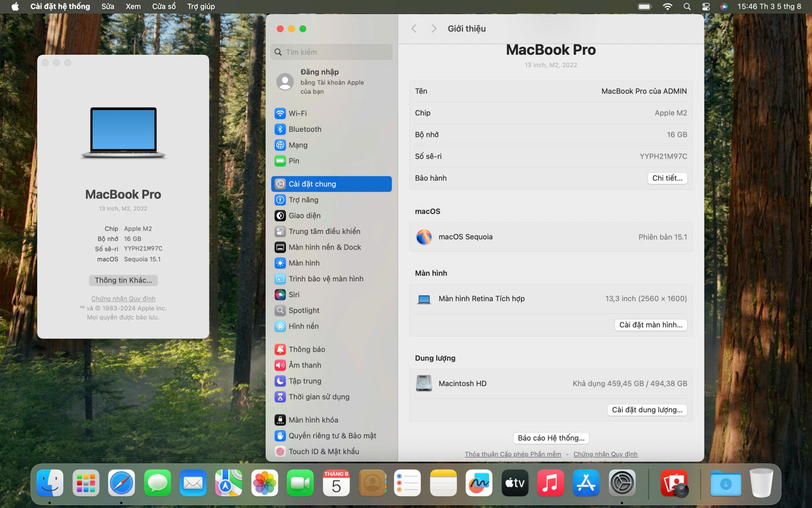The width and height of the screenshot is (812, 508).
Task: Click the Macintosh HD storage row
Action: [551, 383]
